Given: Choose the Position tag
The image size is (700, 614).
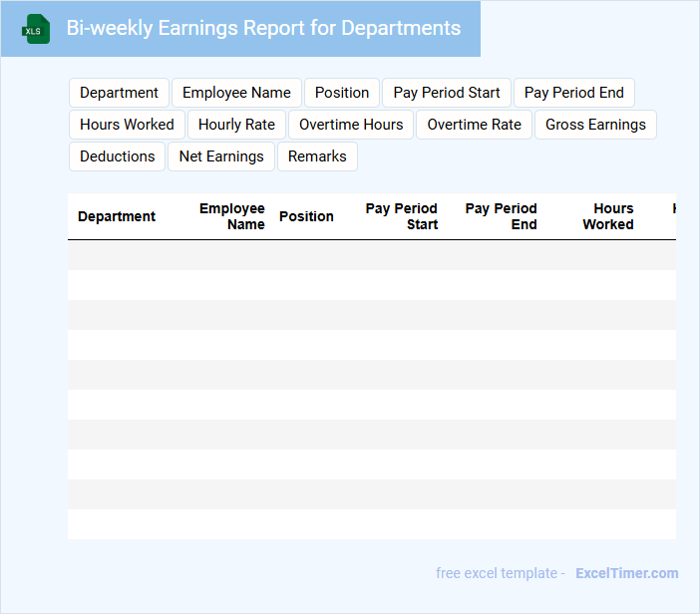Looking at the screenshot, I should [x=342, y=93].
